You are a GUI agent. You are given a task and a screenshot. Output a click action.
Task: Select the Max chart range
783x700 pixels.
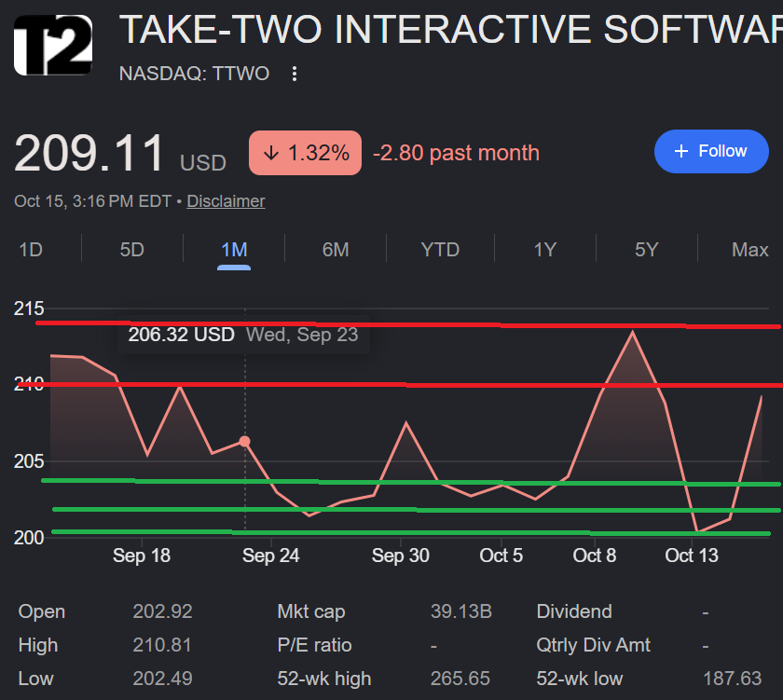[x=750, y=249]
